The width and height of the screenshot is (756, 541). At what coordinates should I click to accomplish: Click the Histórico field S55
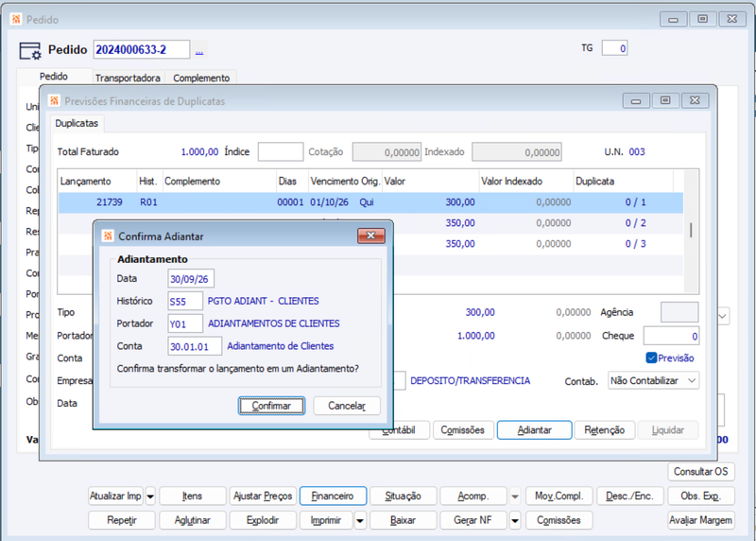click(x=185, y=302)
